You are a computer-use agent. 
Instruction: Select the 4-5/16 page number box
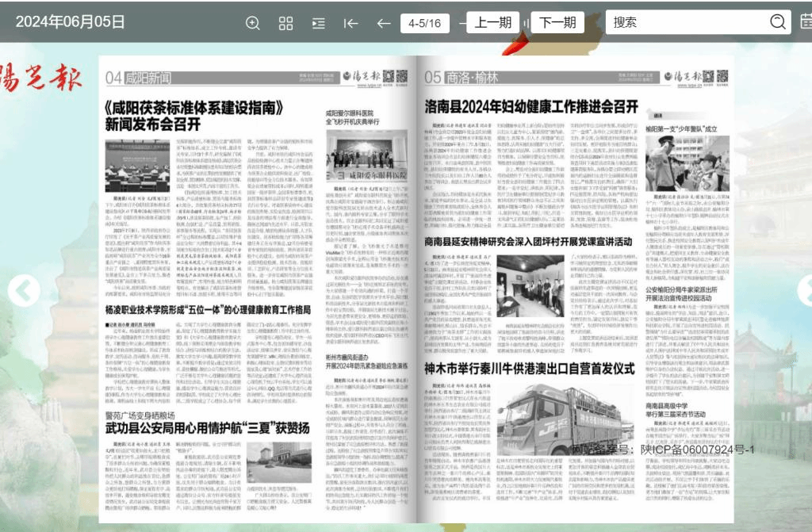[424, 23]
